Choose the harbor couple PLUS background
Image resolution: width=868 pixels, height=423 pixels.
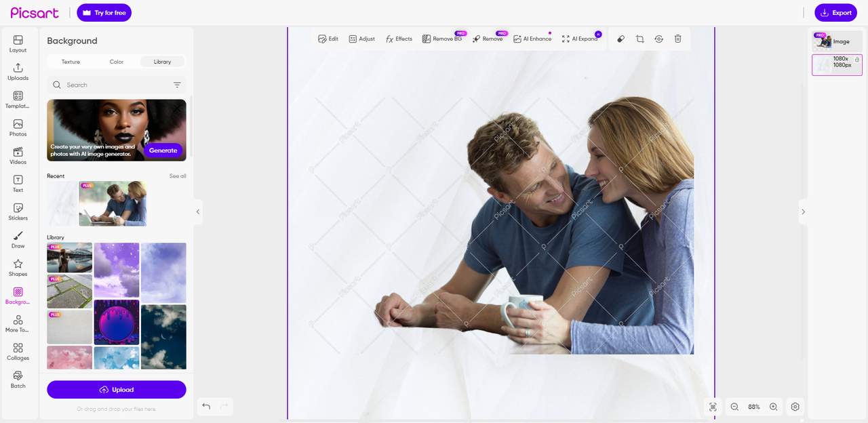pos(69,258)
